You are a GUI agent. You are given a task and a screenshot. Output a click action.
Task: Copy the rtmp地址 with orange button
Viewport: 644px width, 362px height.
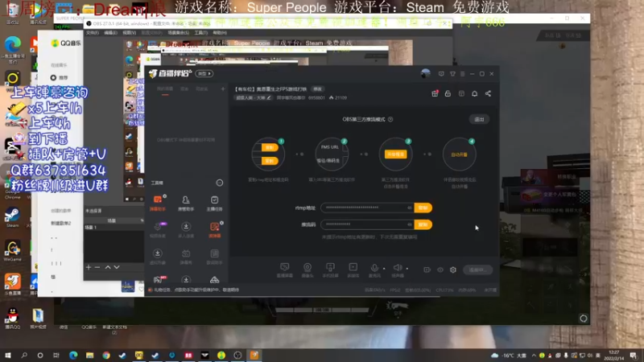pos(423,208)
